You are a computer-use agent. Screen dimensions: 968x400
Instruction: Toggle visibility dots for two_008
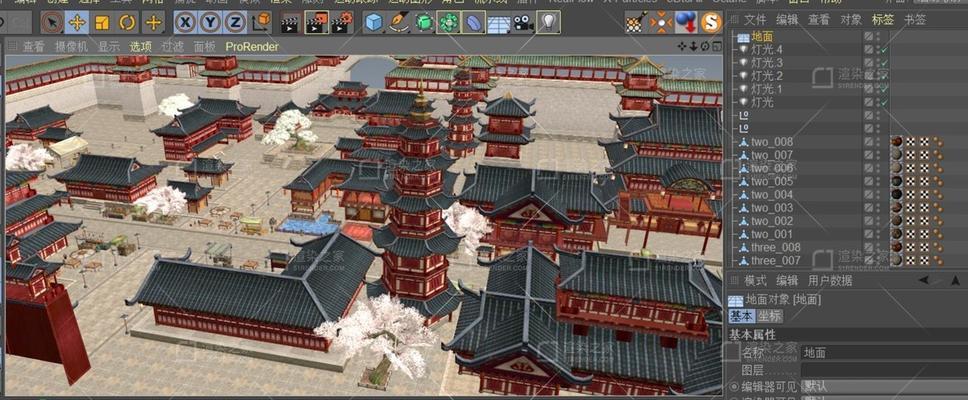click(878, 142)
